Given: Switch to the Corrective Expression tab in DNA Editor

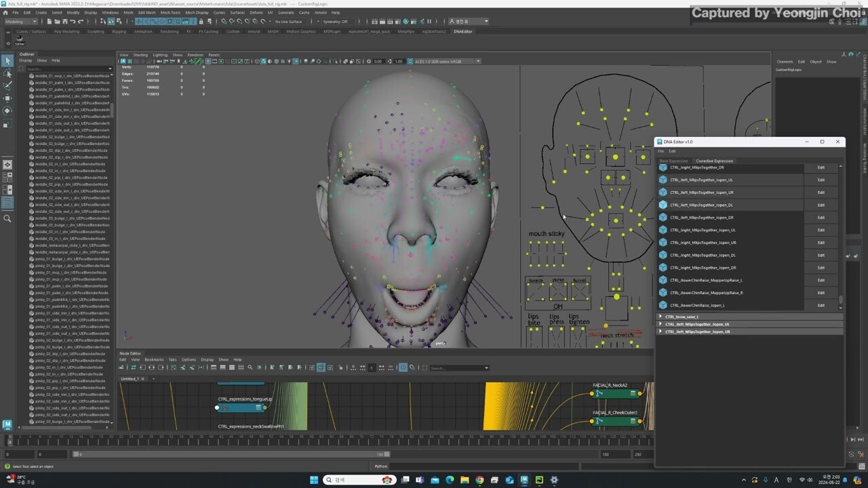Looking at the screenshot, I should coord(714,161).
